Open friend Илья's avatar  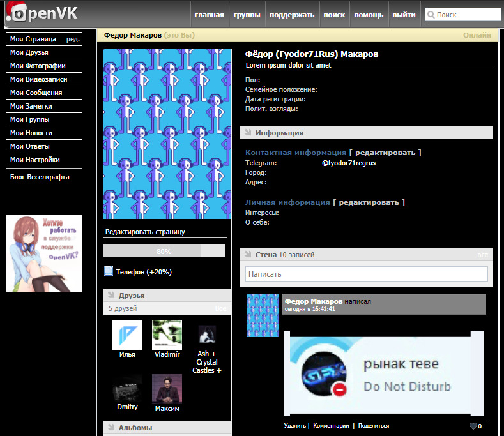[x=127, y=335]
